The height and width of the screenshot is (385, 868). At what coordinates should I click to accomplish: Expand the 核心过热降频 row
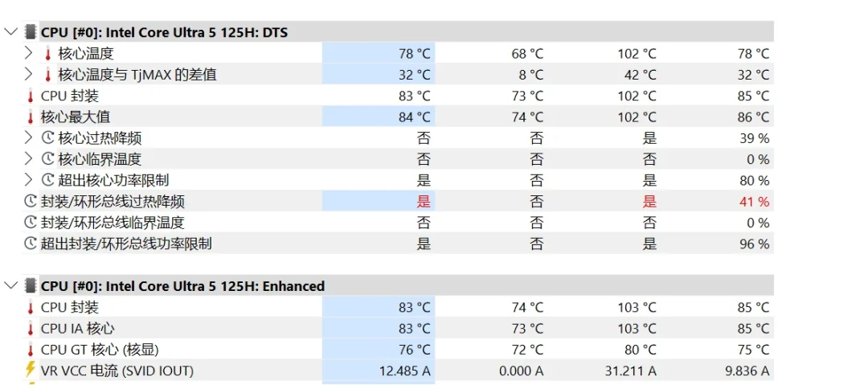pyautogui.click(x=29, y=138)
